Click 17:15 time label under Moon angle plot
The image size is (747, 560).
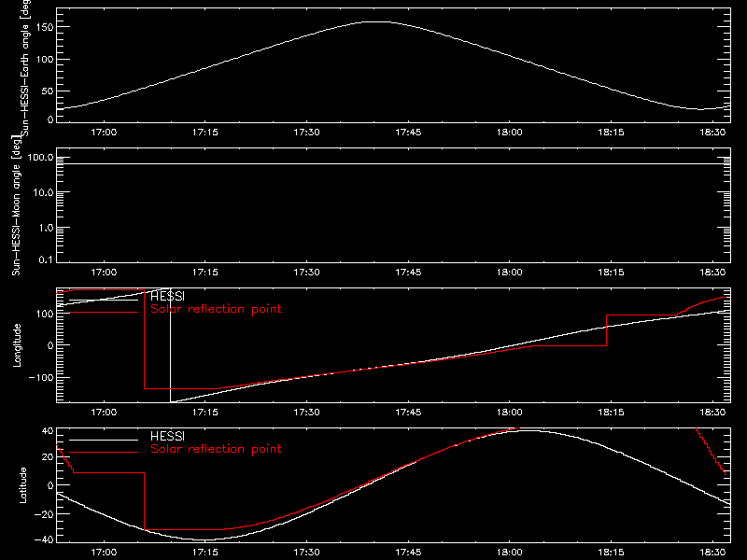pos(205,273)
